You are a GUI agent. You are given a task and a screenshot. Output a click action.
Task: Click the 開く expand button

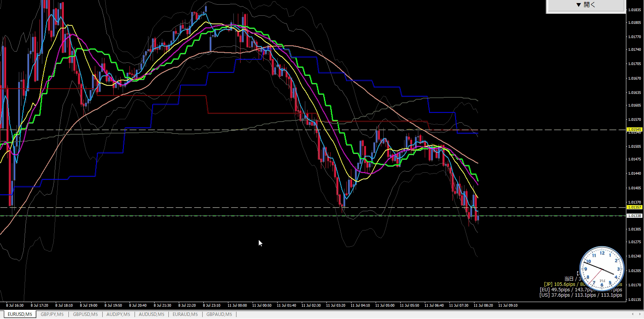point(586,5)
